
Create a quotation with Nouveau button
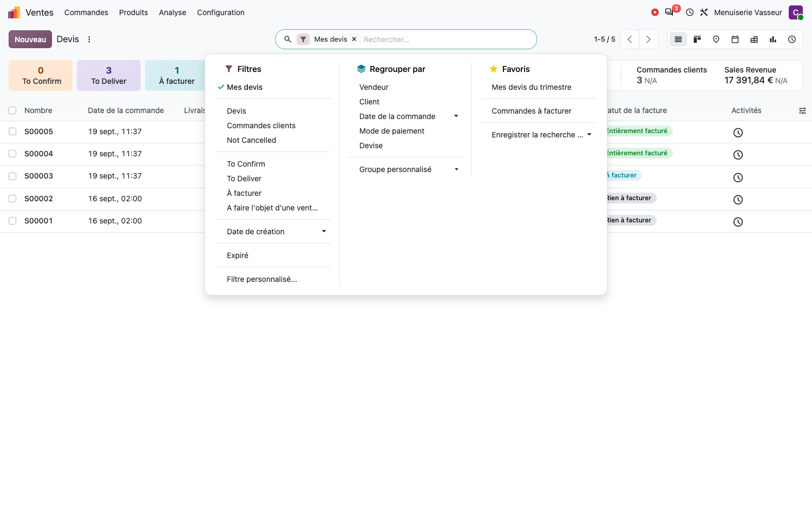pos(30,39)
